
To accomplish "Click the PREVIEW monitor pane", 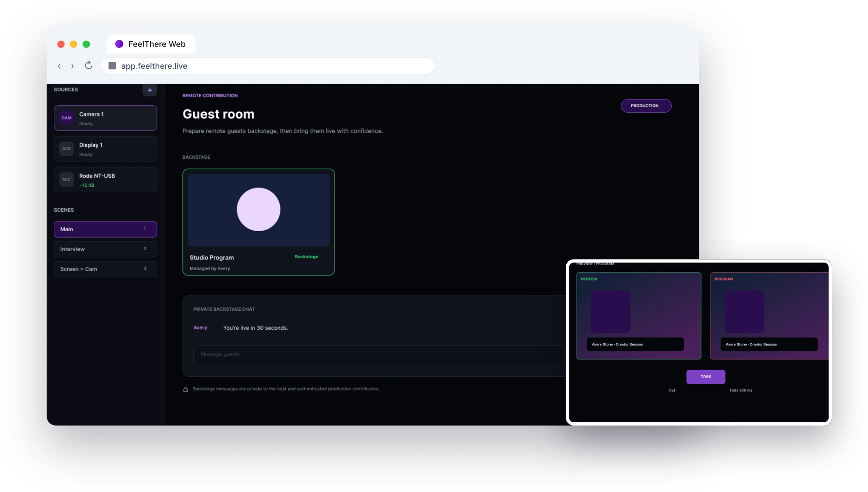I will [639, 316].
